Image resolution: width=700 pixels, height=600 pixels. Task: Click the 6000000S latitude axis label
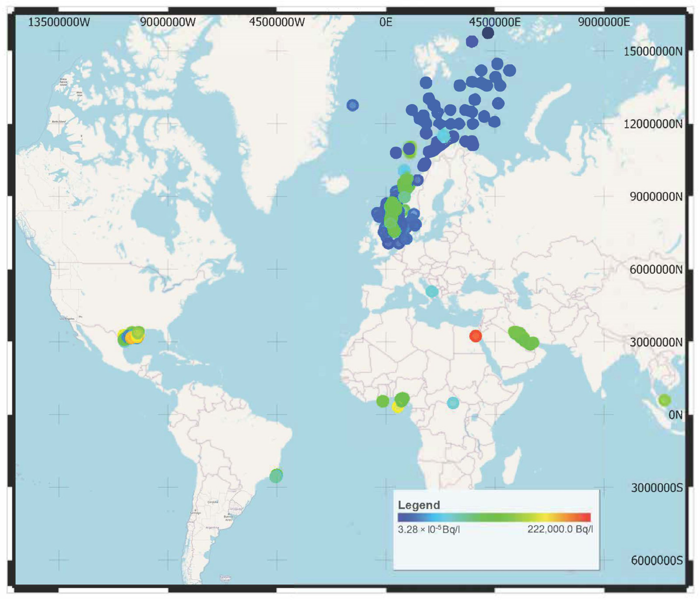tap(656, 560)
